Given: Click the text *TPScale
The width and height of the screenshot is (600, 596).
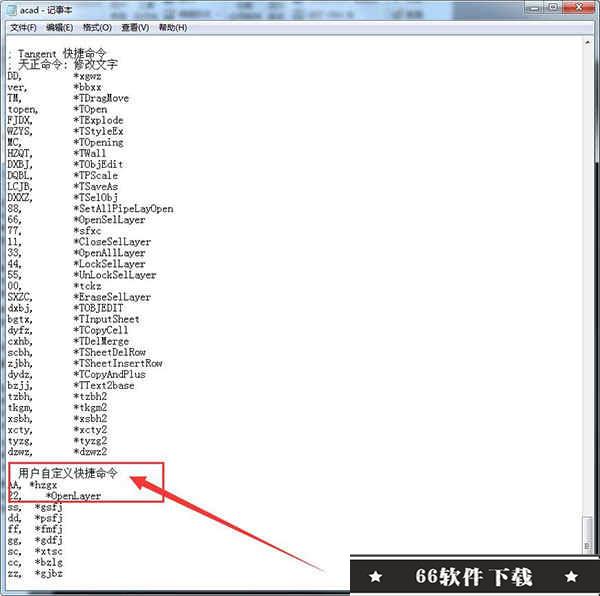Looking at the screenshot, I should (x=96, y=176).
